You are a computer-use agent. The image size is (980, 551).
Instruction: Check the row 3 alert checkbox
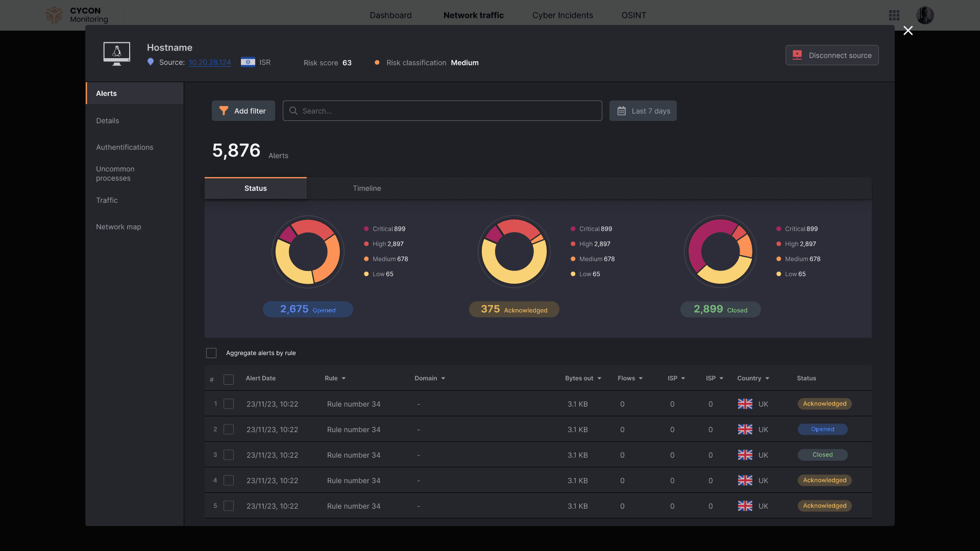pyautogui.click(x=229, y=455)
